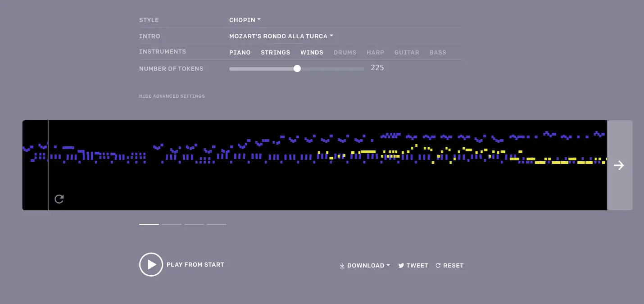
Task: Click the reset circular arrow icon
Action: [x=438, y=266]
